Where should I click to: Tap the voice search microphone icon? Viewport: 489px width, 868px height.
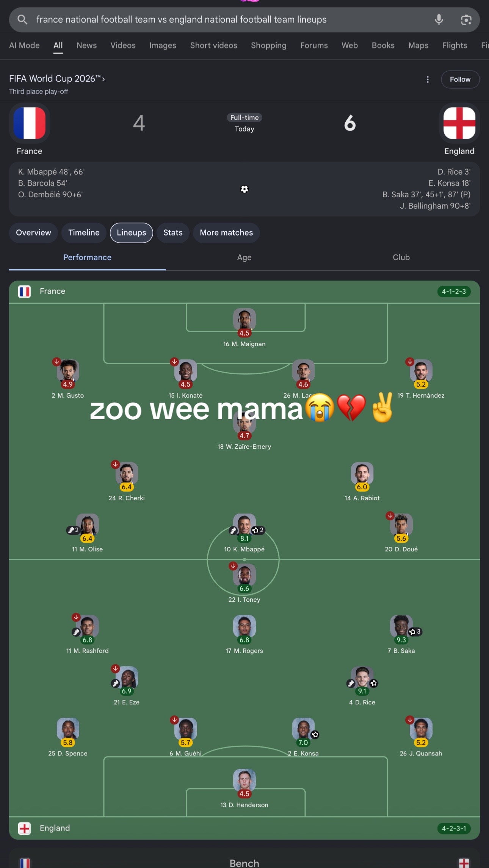439,19
